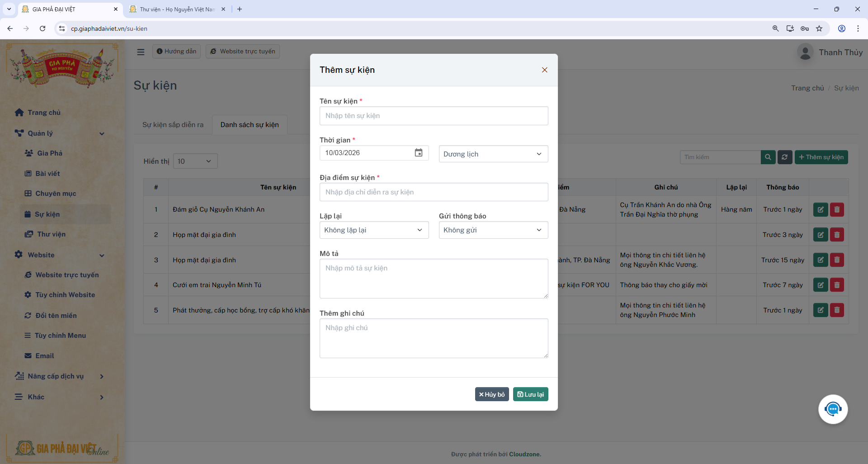Click the Tên sự kiện input field
Viewport: 868px width, 464px height.
click(434, 116)
